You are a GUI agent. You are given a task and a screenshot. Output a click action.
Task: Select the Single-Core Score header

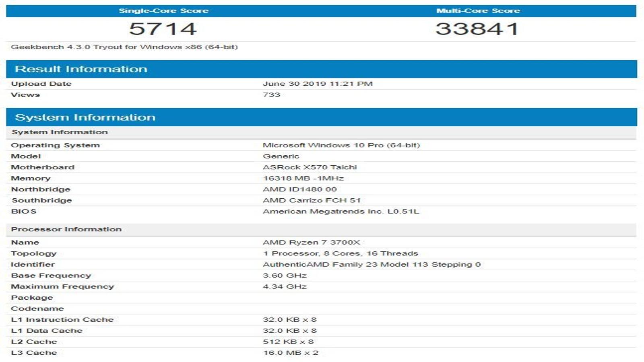pos(163,11)
